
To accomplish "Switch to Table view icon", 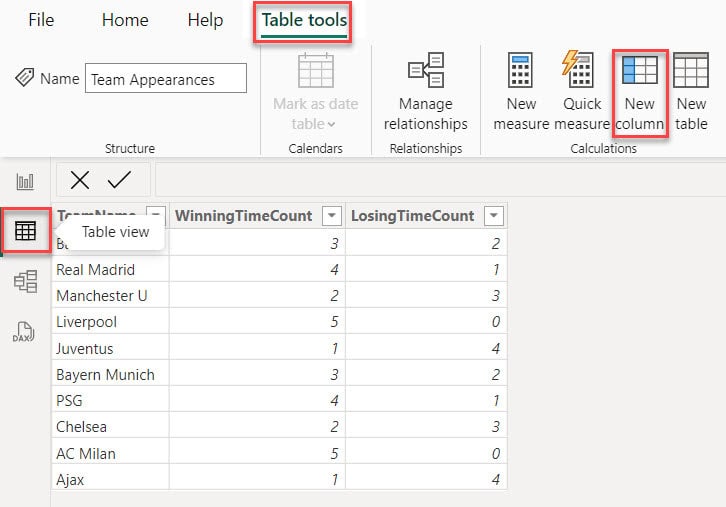I will 25,231.
